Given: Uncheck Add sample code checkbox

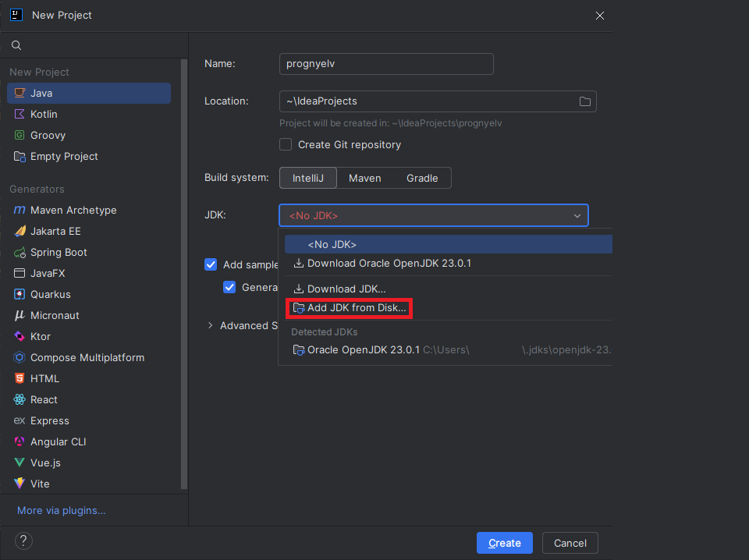Looking at the screenshot, I should click(211, 264).
